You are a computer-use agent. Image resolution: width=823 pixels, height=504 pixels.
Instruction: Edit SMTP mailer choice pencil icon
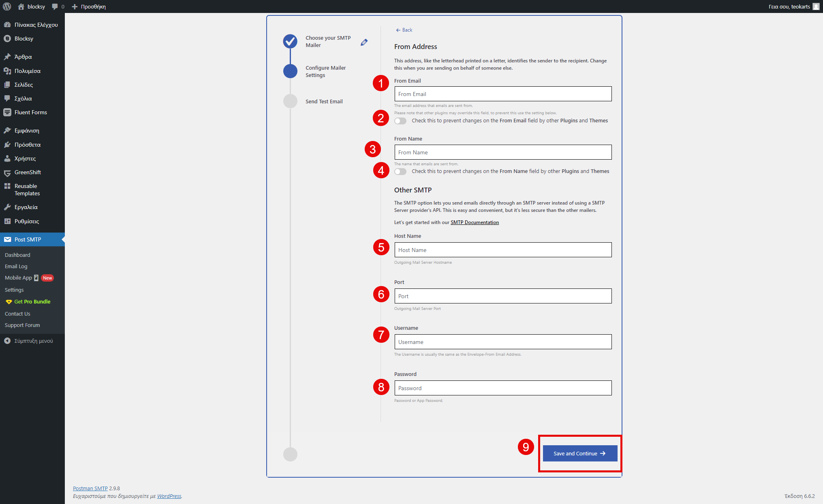(364, 42)
